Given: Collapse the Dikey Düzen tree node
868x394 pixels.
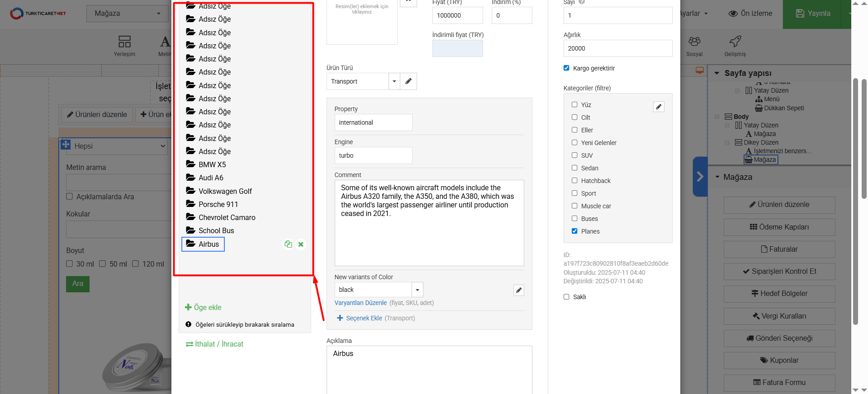Looking at the screenshot, I should [727, 142].
